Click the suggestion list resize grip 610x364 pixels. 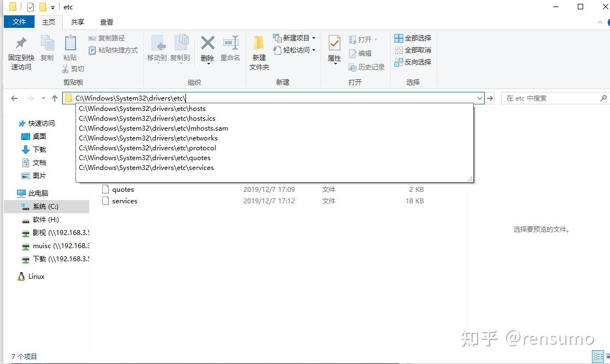(x=470, y=179)
